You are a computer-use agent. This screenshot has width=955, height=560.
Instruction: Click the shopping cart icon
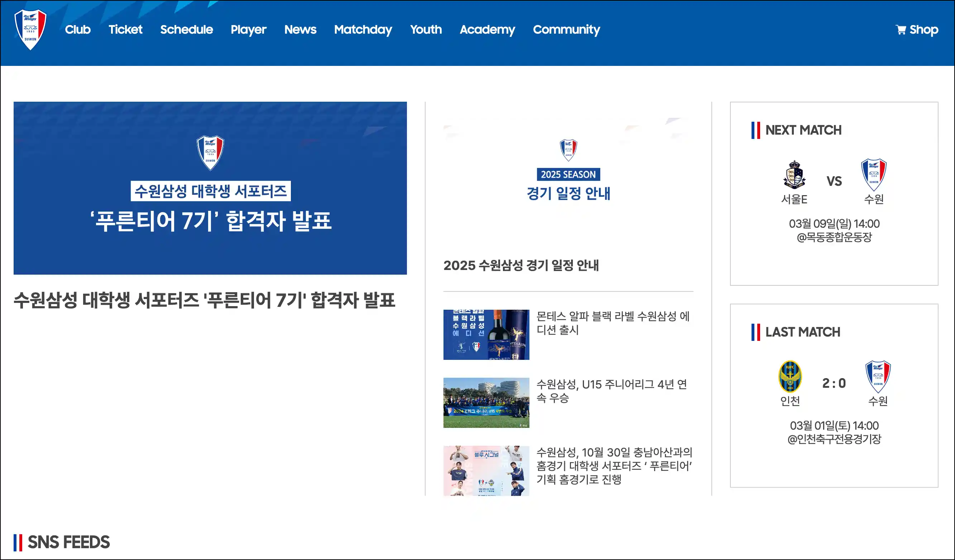click(x=901, y=30)
